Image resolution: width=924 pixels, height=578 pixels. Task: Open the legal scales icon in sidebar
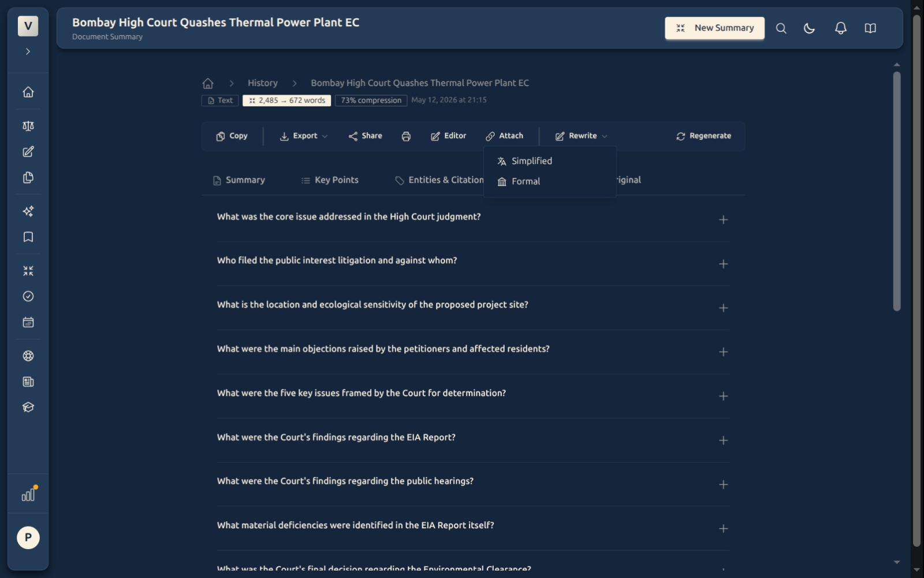point(28,126)
